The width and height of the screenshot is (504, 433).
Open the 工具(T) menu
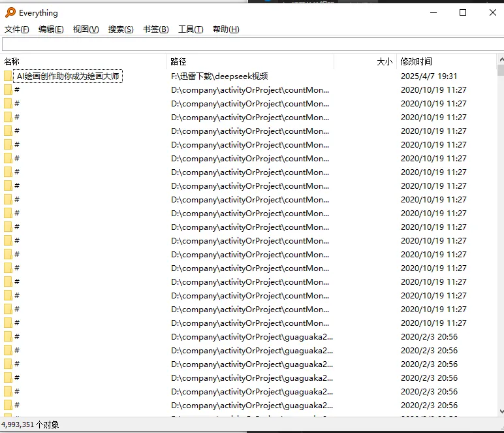tap(191, 29)
